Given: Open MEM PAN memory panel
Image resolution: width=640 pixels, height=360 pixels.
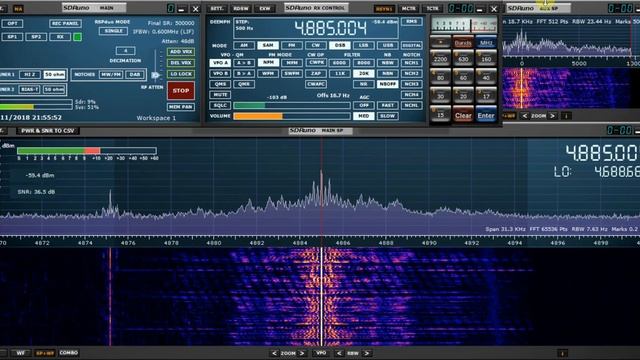Looking at the screenshot, I should click(x=181, y=107).
